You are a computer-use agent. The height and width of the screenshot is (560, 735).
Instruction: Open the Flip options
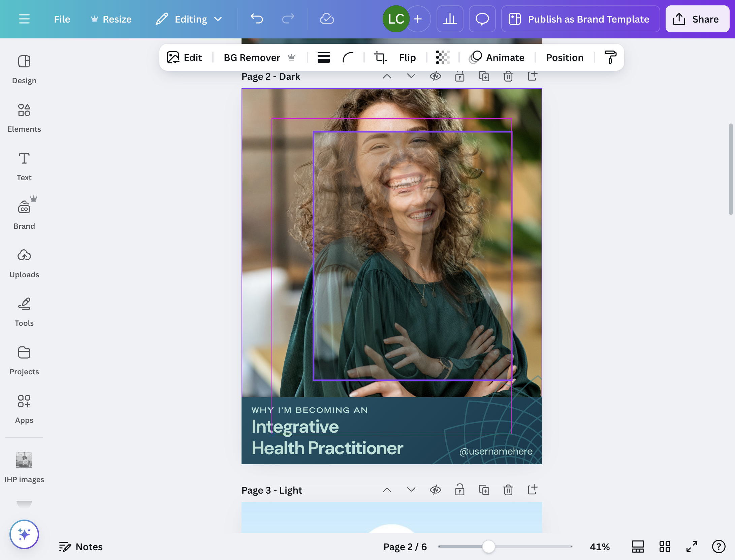408,58
